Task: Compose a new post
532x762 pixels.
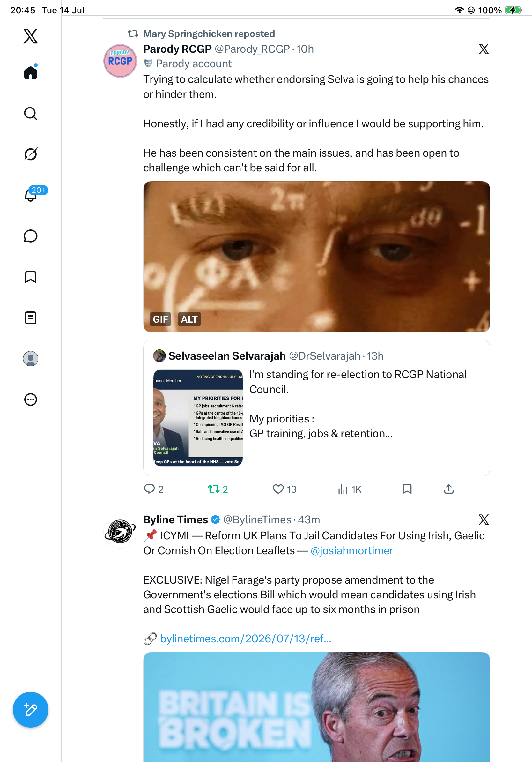Action: 31,710
